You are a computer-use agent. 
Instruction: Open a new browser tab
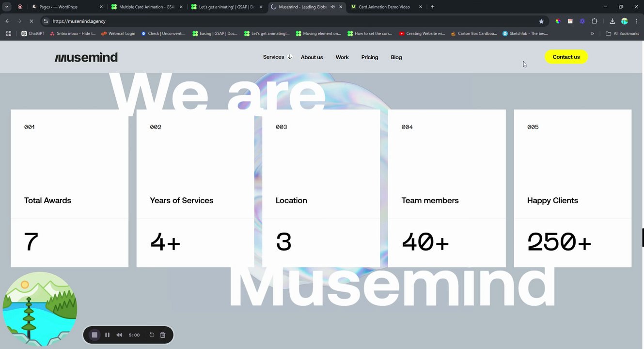click(432, 7)
